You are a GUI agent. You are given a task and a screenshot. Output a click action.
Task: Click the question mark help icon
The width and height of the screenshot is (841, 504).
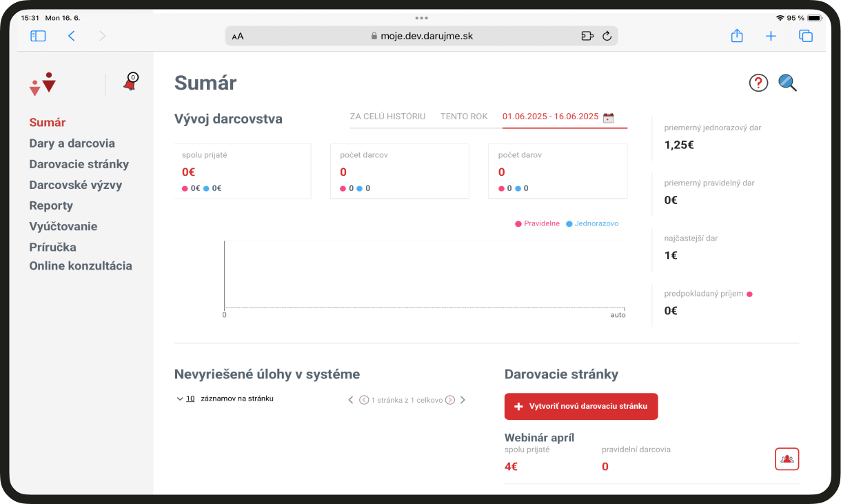[x=758, y=83]
